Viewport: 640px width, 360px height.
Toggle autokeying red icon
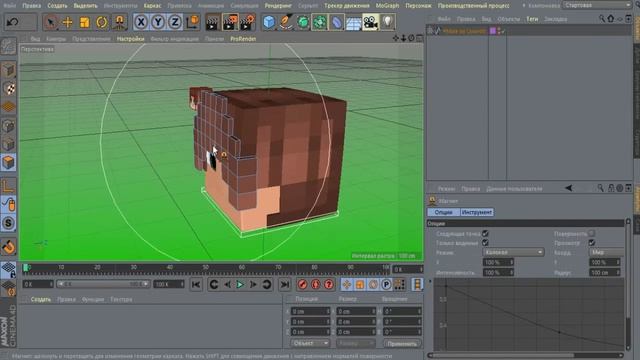[x=316, y=284]
